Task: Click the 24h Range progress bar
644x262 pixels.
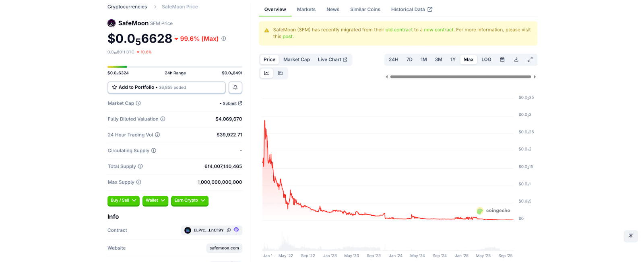Action: 175,67
